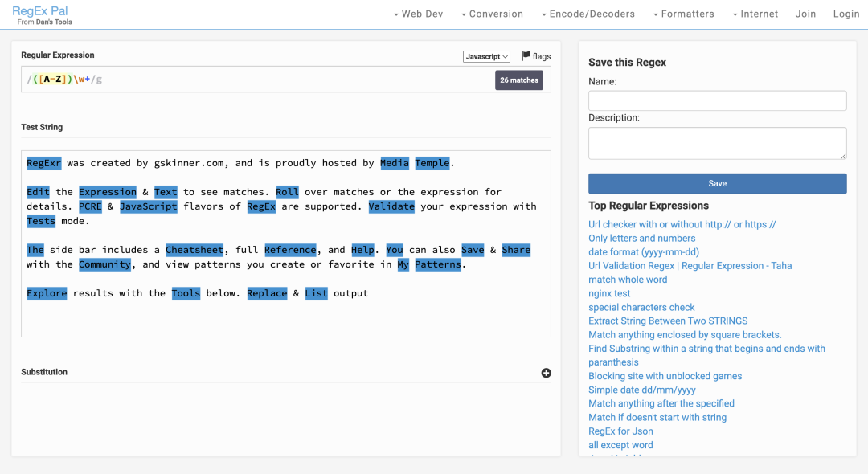Screen dimensions: 868x474
Task: Open 'Find Substring within a string' link
Action: [707, 355]
